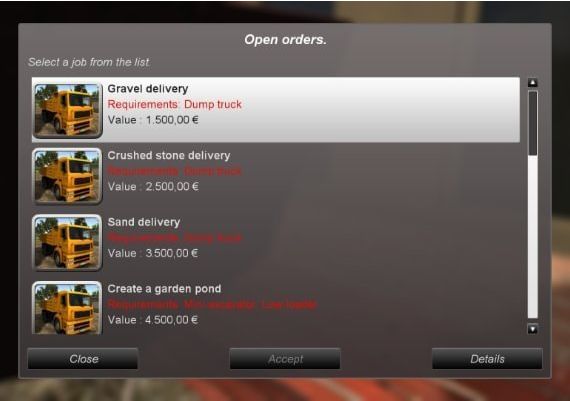Click the white scrollbar track below the thumb
Image resolution: width=570 pixels, height=401 pixels.
point(533,237)
